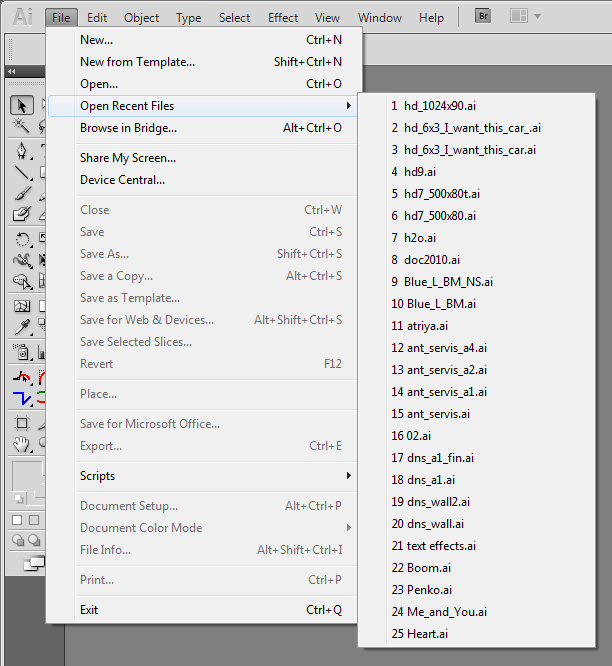The height and width of the screenshot is (666, 612).
Task: Select the Eyedropper tool
Action: [22, 327]
